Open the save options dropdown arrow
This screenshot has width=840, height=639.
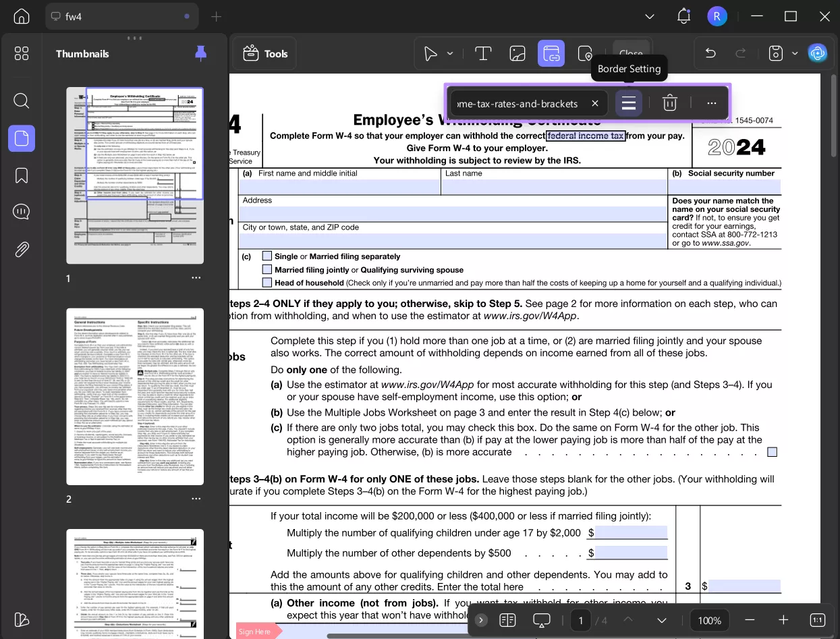click(x=795, y=54)
